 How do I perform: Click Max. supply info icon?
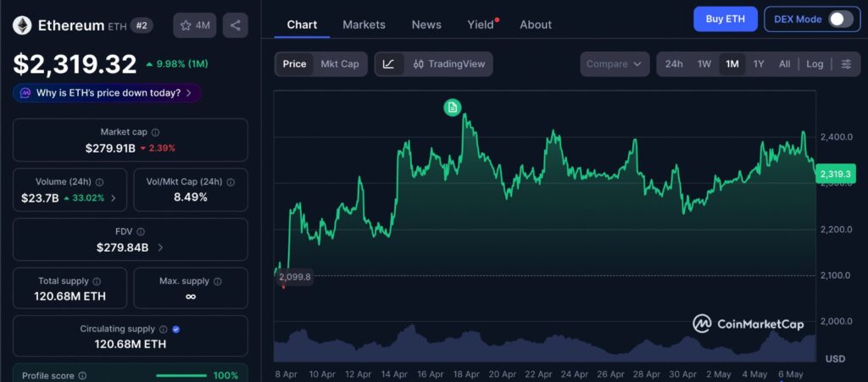218,281
